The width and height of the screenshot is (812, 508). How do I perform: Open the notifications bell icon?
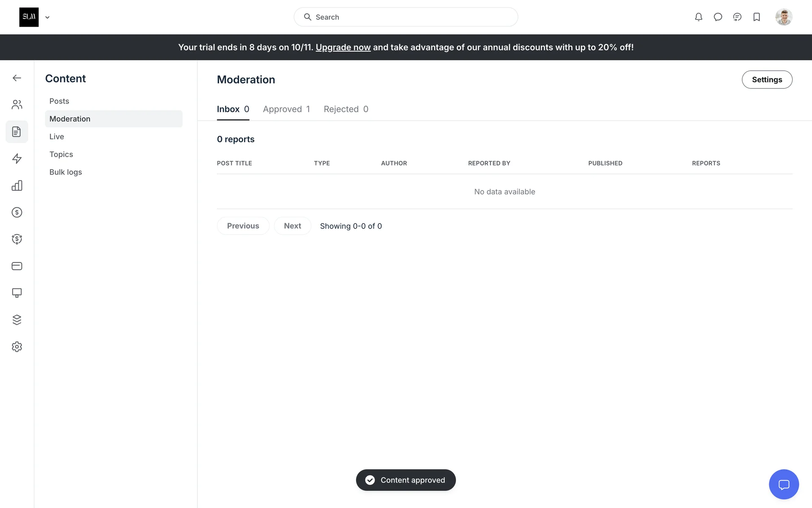click(699, 17)
